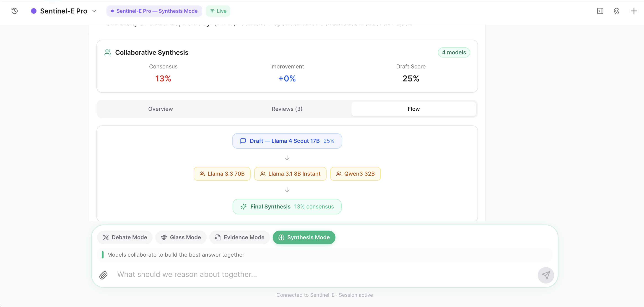Viewport: 644px width, 307px height.
Task: Open the history clock icon
Action: point(15,11)
